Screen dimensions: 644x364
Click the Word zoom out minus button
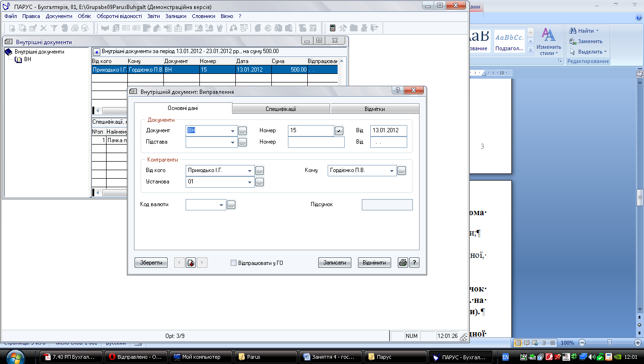582,343
